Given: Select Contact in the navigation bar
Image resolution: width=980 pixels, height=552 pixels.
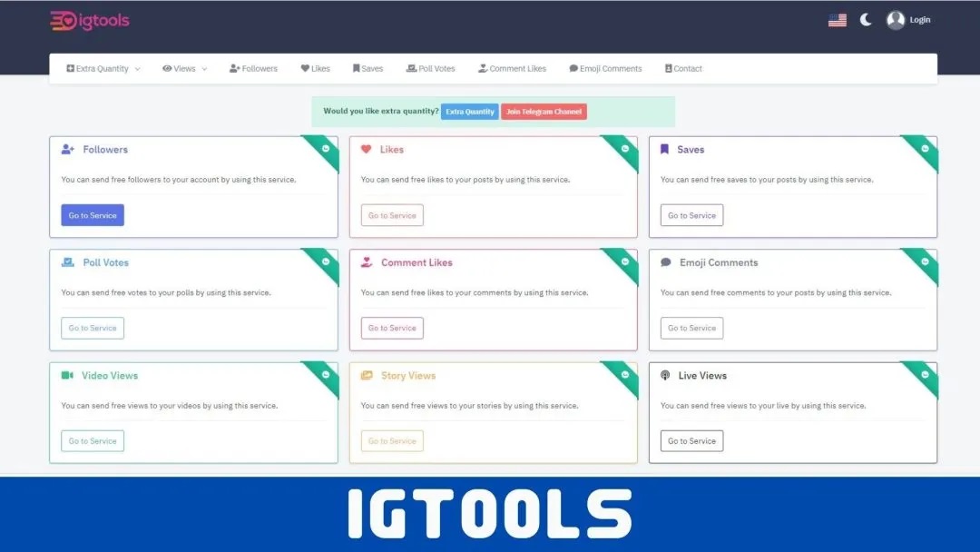Looking at the screenshot, I should point(683,69).
